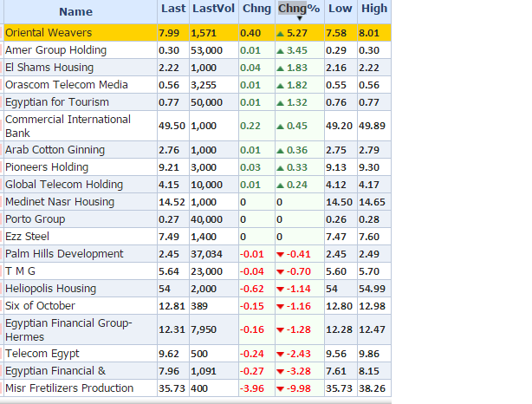
Task: Click change value 0.22
Action: pos(250,126)
